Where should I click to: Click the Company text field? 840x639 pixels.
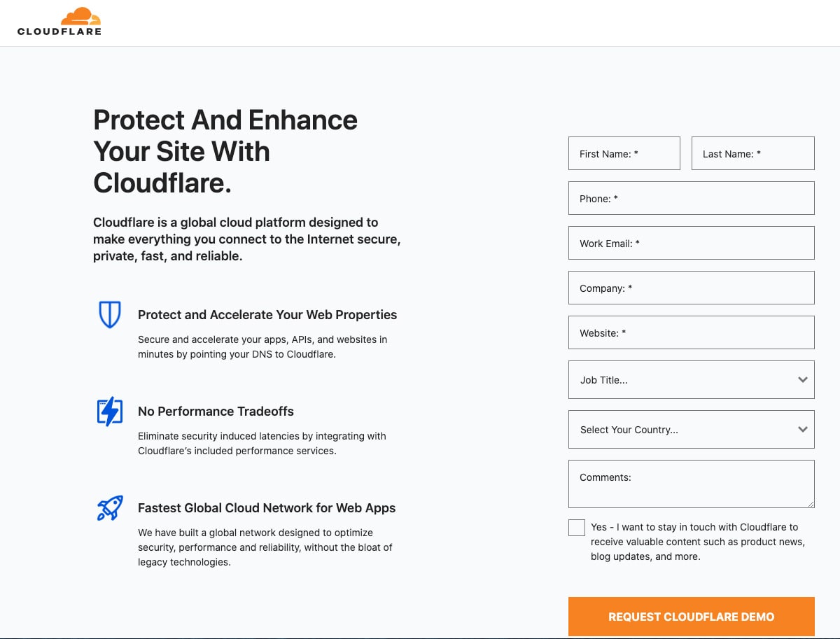[692, 288]
